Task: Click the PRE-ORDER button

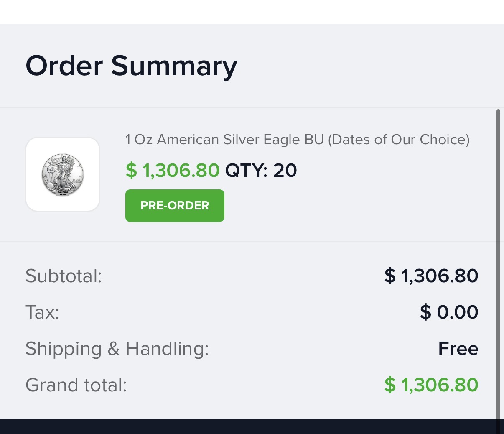Action: (x=175, y=206)
